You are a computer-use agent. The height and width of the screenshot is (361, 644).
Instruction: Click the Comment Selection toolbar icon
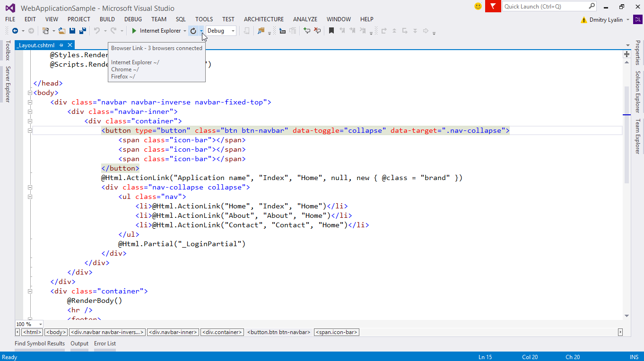pos(307,31)
